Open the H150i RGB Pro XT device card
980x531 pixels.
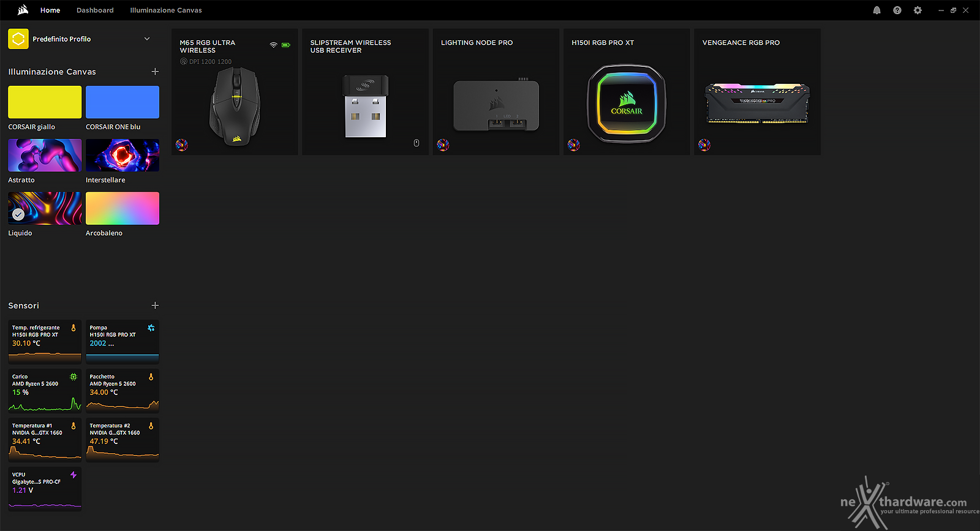(627, 92)
